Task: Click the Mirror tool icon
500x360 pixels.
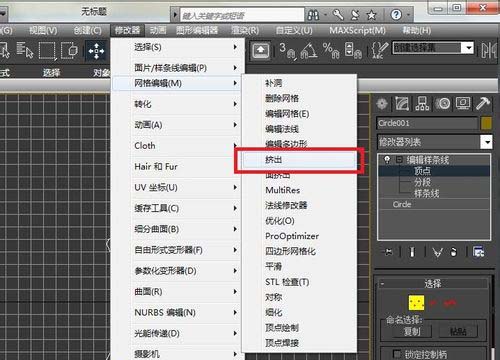Action: (489, 51)
